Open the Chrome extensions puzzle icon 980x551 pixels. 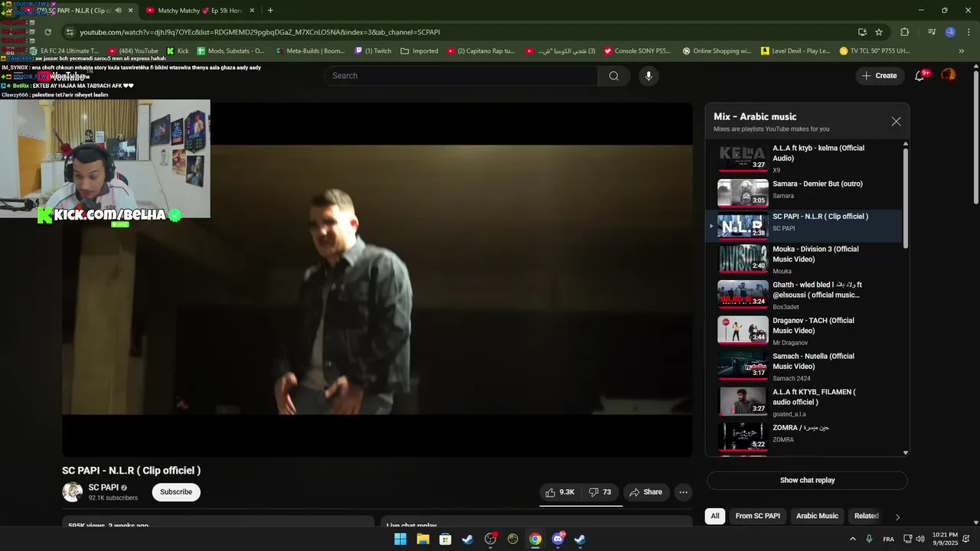(x=904, y=32)
